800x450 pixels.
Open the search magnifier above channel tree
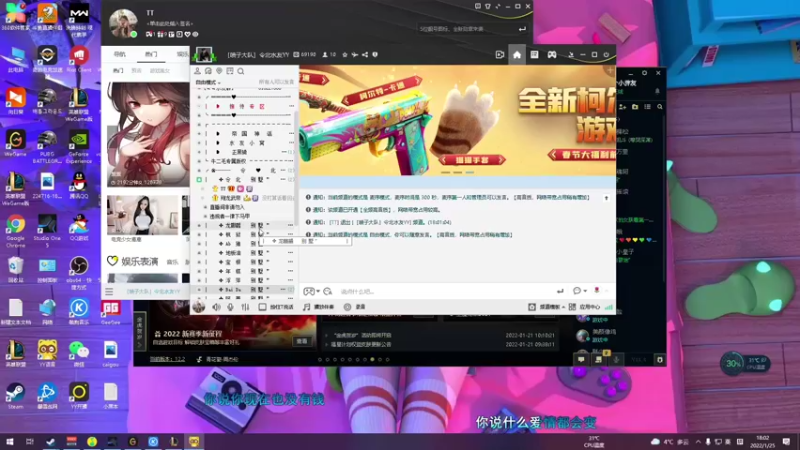[x=241, y=71]
